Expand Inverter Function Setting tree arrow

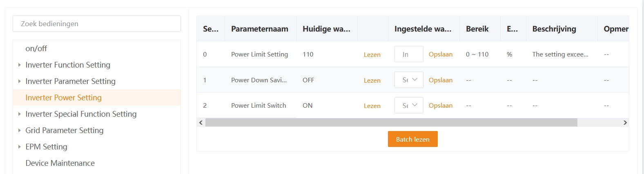(x=19, y=65)
